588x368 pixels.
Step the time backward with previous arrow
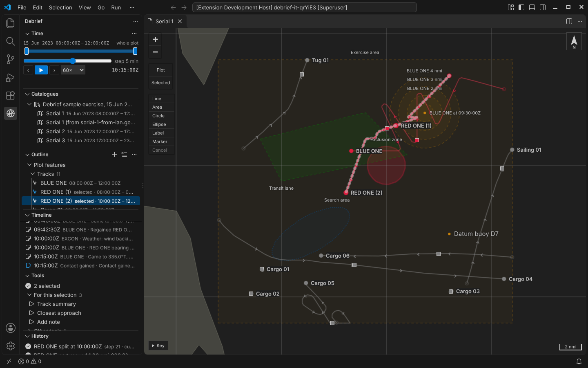click(x=28, y=70)
